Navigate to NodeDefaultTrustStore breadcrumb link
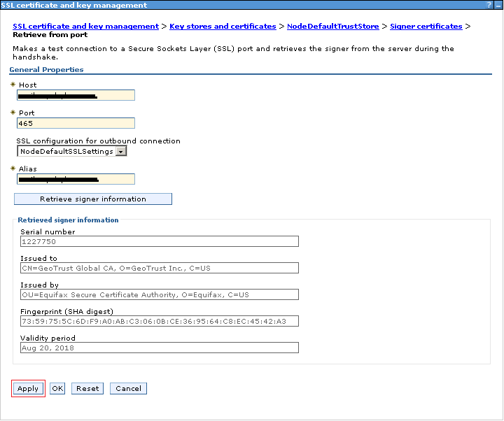 (x=332, y=26)
